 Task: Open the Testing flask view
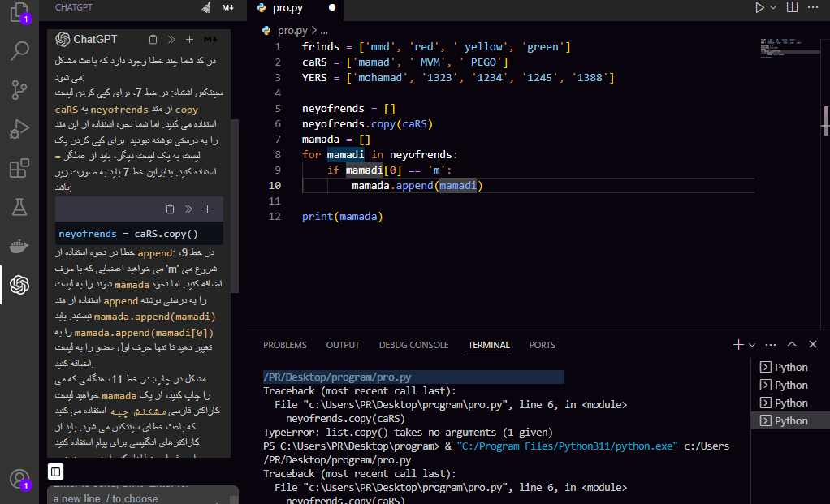point(19,207)
